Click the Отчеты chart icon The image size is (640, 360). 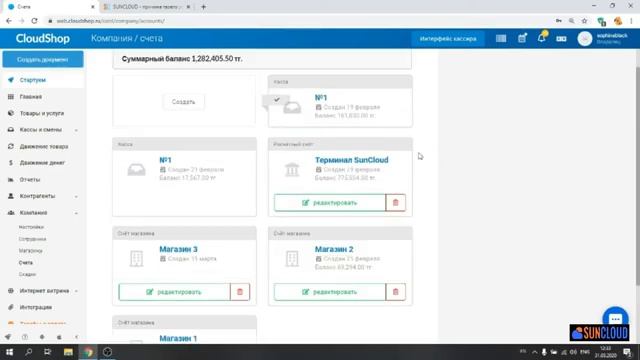click(x=11, y=180)
